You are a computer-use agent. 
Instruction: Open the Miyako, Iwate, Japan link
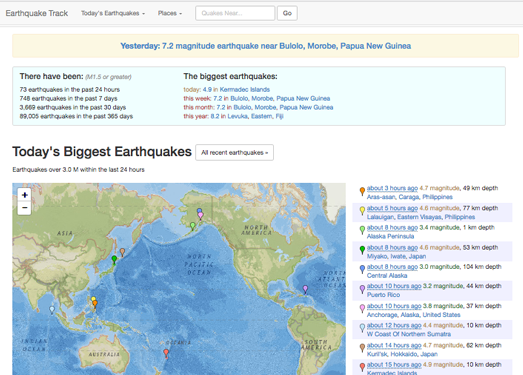pyautogui.click(x=396, y=257)
